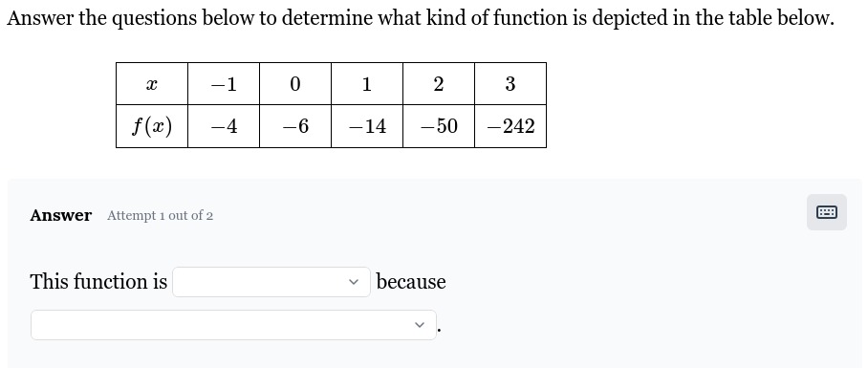Click the question instruction text at top
Image resolution: width=868 pixels, height=368 pixels.
(421, 18)
